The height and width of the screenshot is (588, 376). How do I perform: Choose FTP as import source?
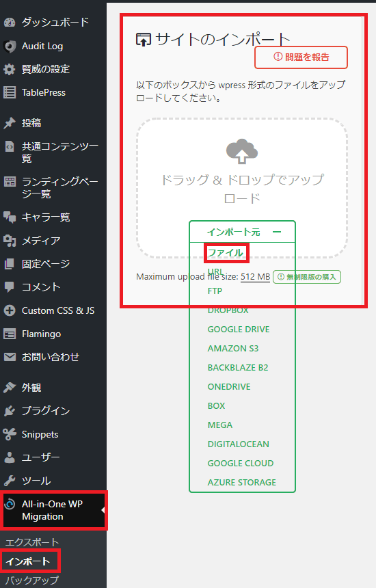215,291
